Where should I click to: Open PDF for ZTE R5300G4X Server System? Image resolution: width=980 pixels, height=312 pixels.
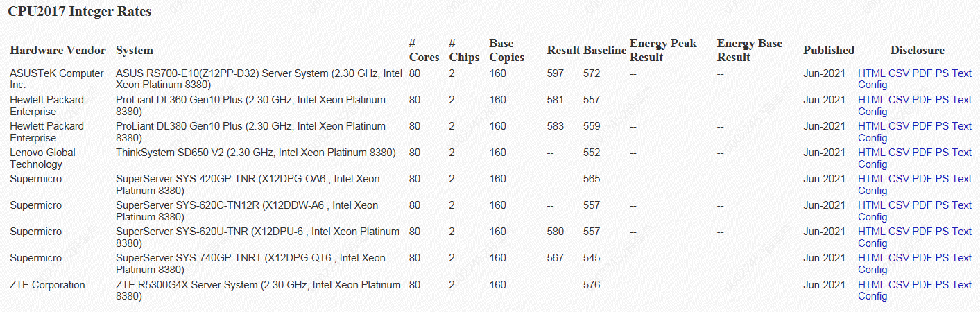[922, 285]
